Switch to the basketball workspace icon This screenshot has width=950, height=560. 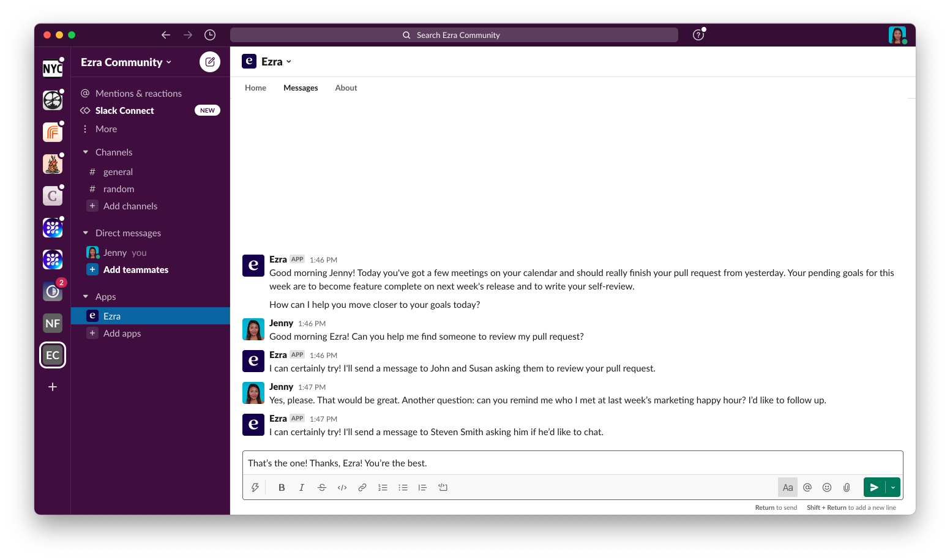pyautogui.click(x=53, y=100)
